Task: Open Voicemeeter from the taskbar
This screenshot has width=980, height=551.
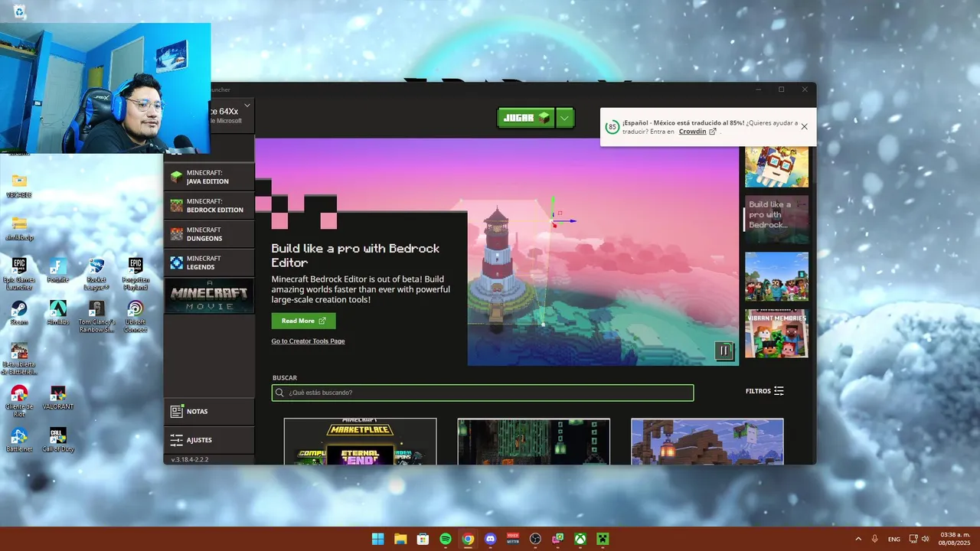Action: [513, 539]
